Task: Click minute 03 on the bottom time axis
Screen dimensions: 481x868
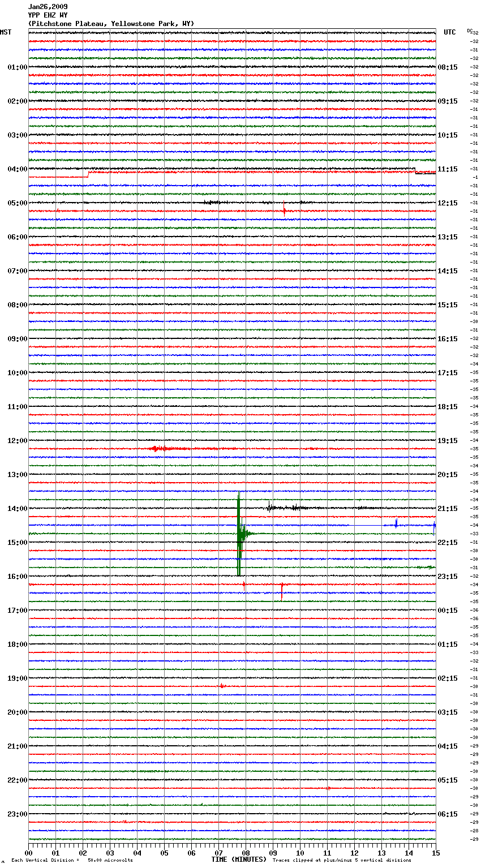Action: (x=110, y=853)
